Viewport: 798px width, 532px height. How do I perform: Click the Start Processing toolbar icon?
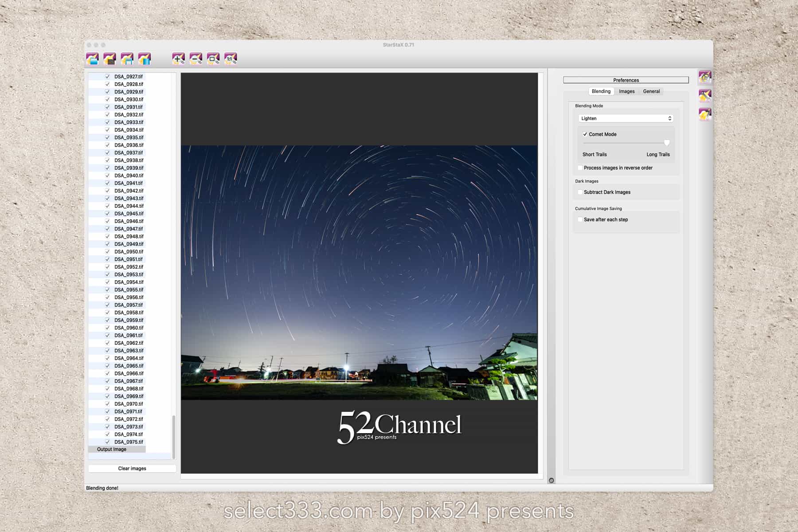[x=144, y=59]
